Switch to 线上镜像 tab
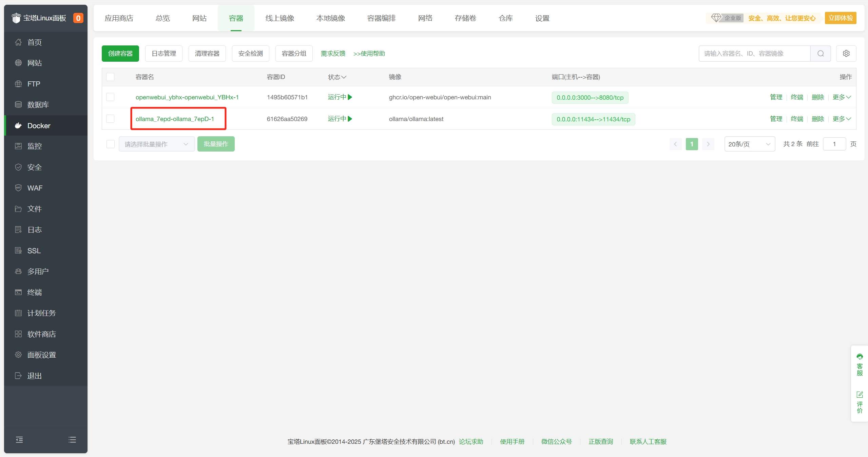The image size is (868, 457). coord(280,18)
